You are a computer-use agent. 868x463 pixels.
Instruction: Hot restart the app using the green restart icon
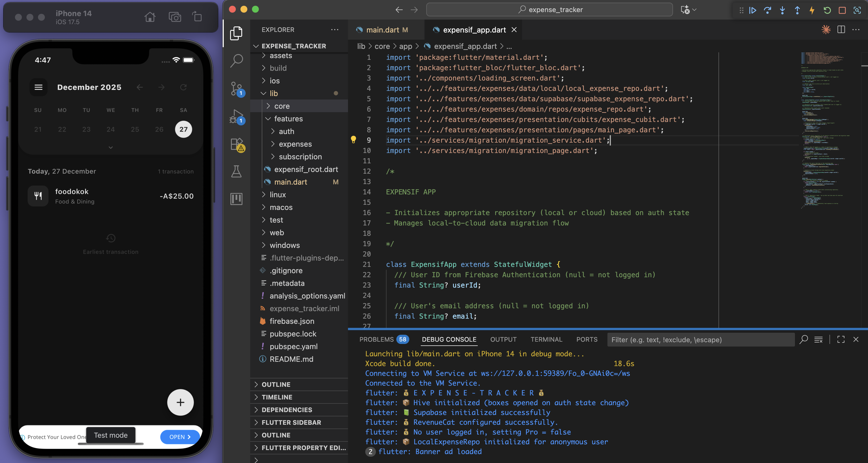pyautogui.click(x=827, y=10)
